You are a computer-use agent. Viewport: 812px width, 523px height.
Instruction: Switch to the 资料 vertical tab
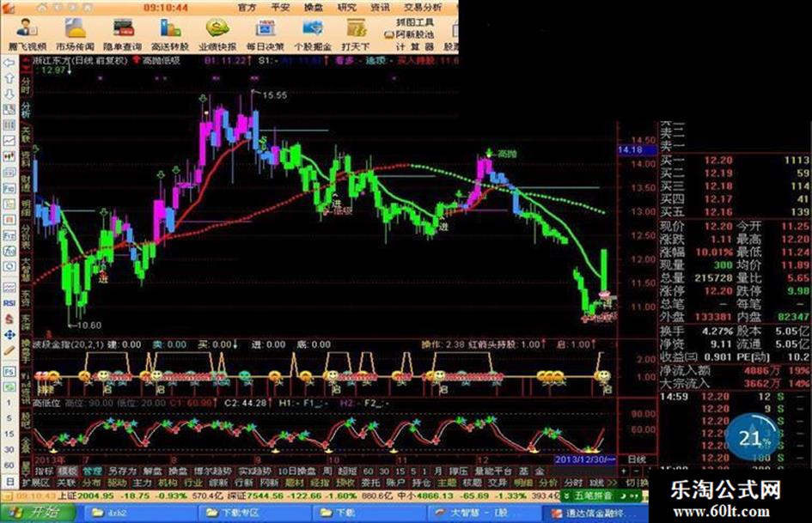[x=26, y=159]
